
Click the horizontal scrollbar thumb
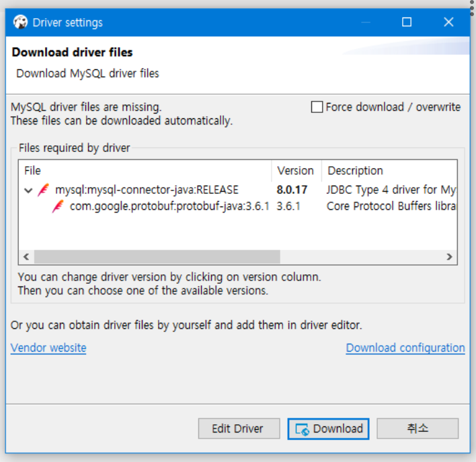click(157, 257)
